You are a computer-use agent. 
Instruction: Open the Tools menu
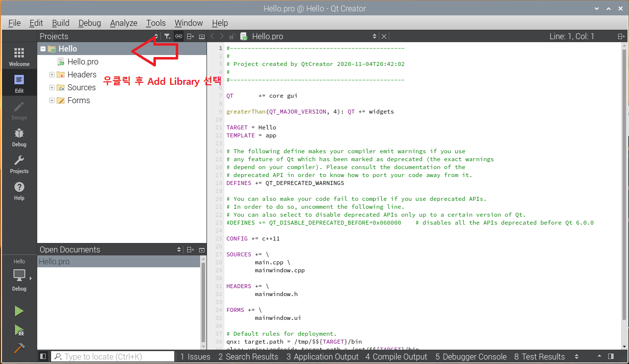click(x=156, y=23)
